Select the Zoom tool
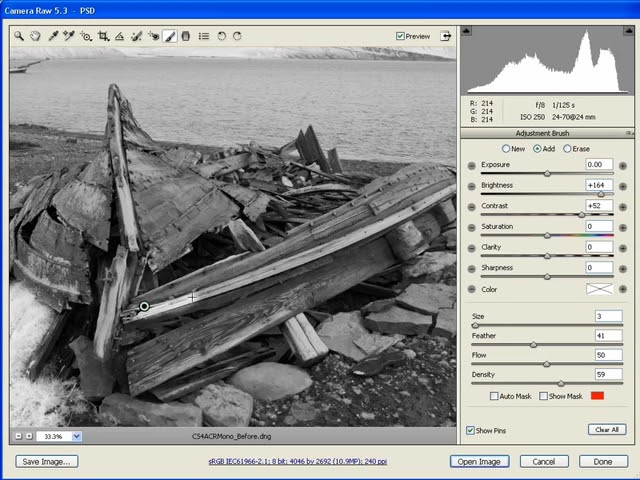640x480 pixels. click(x=19, y=36)
